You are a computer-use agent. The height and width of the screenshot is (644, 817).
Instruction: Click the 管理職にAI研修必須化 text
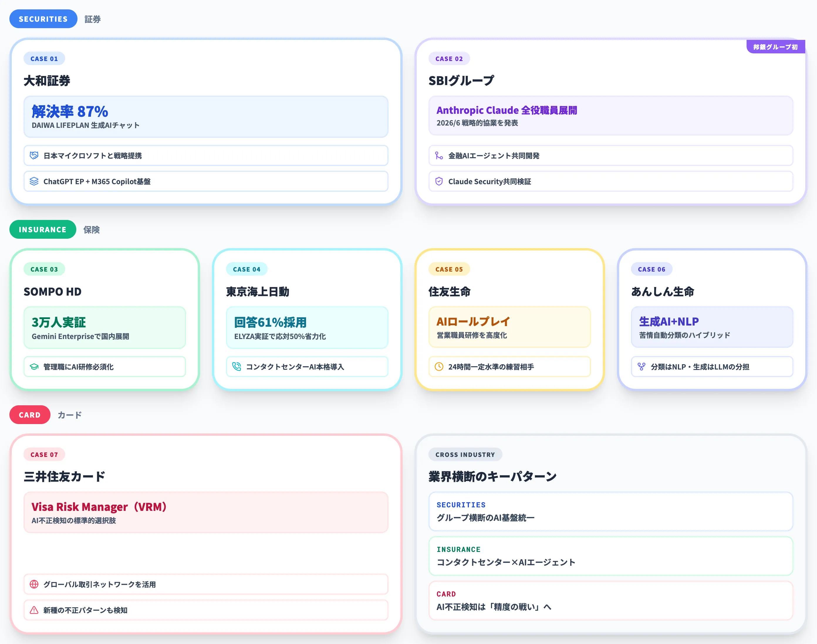tap(78, 367)
